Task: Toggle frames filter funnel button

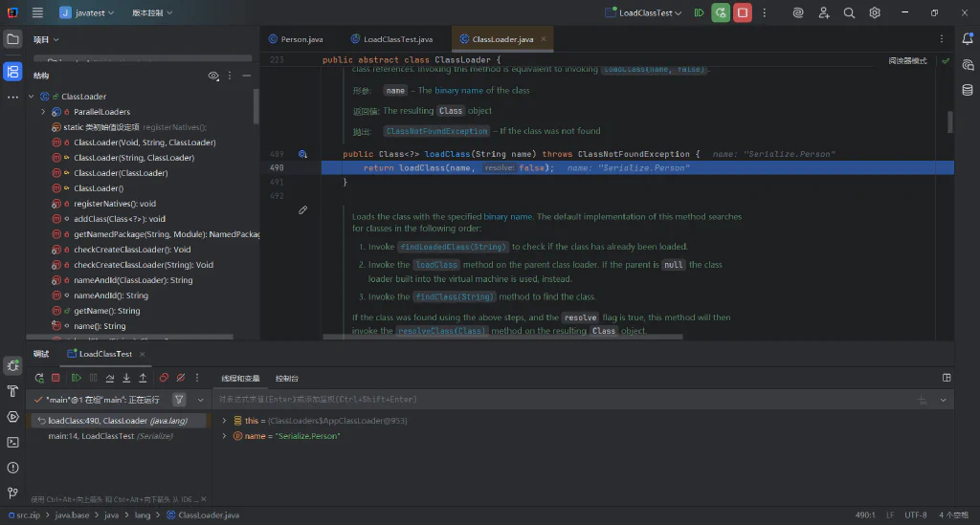Action: (x=179, y=400)
